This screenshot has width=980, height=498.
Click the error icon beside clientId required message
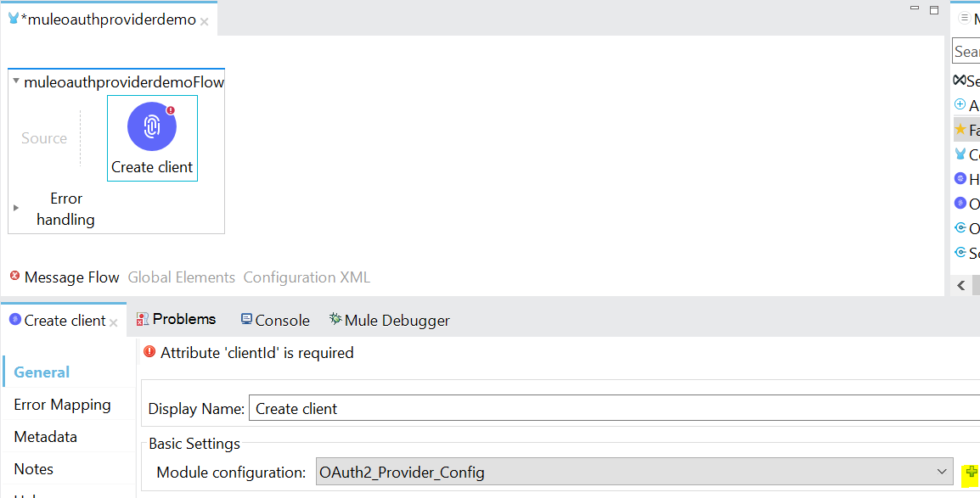coord(149,352)
